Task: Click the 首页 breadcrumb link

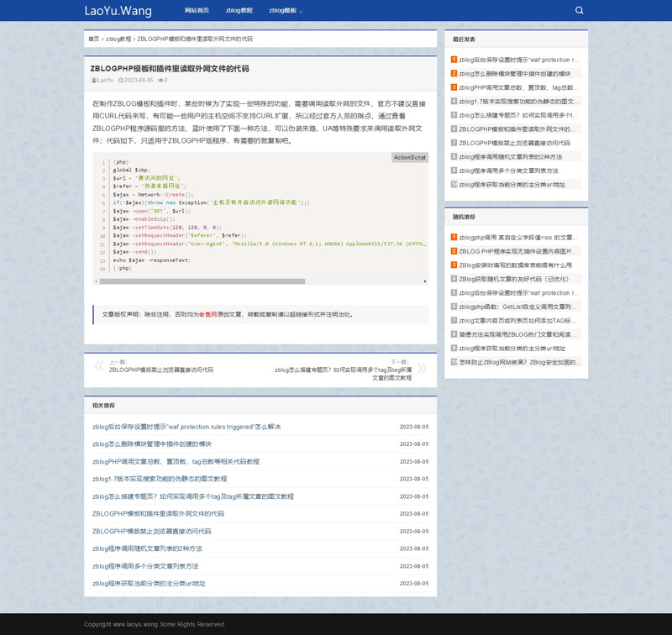Action: pyautogui.click(x=93, y=39)
